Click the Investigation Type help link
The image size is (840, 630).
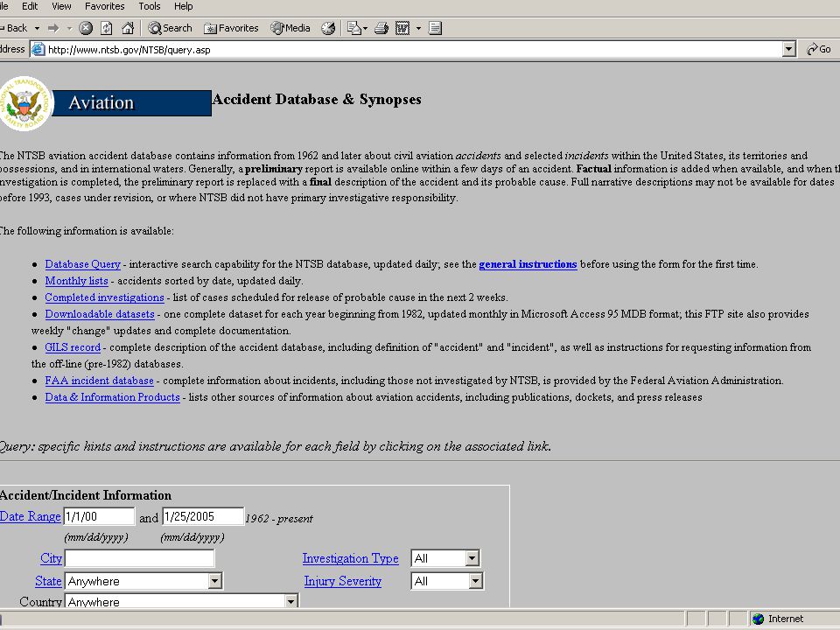pos(350,558)
